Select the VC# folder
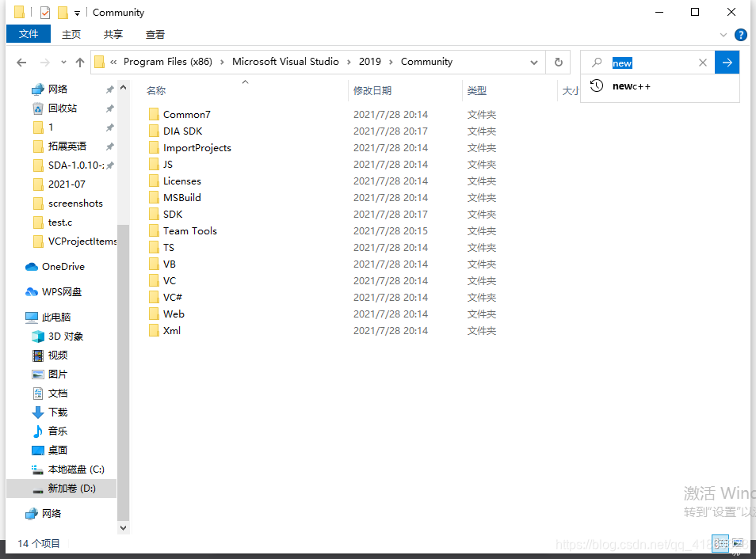Screen dimensions: 756x559 tap(166, 298)
